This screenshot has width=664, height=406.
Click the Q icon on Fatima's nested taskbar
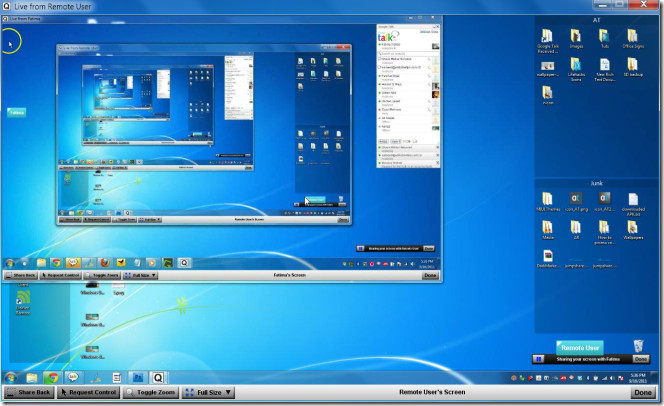184,263
